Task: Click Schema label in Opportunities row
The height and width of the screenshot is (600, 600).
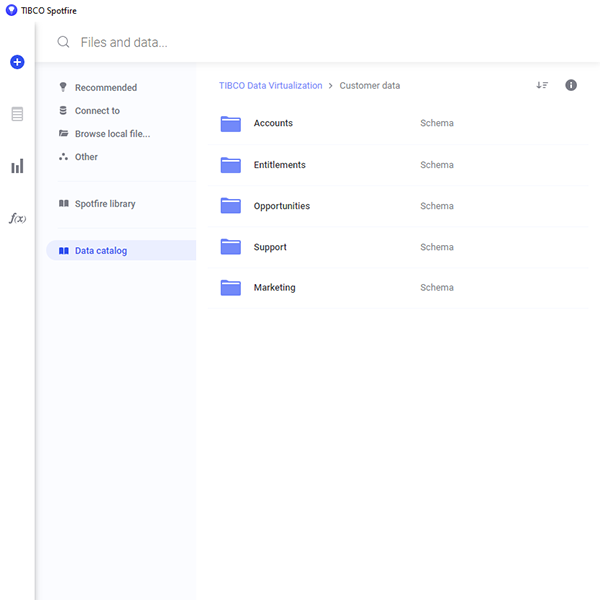Action: (x=437, y=206)
